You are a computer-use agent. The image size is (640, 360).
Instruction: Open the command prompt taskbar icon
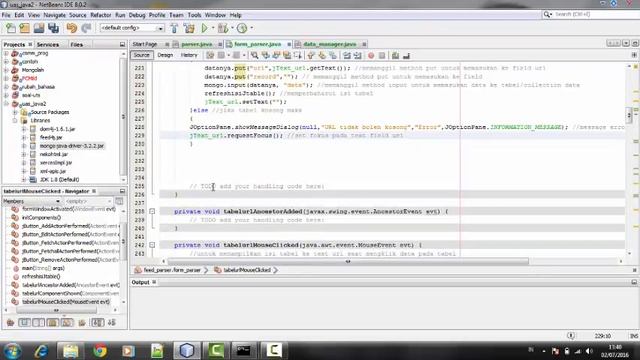[x=243, y=351]
